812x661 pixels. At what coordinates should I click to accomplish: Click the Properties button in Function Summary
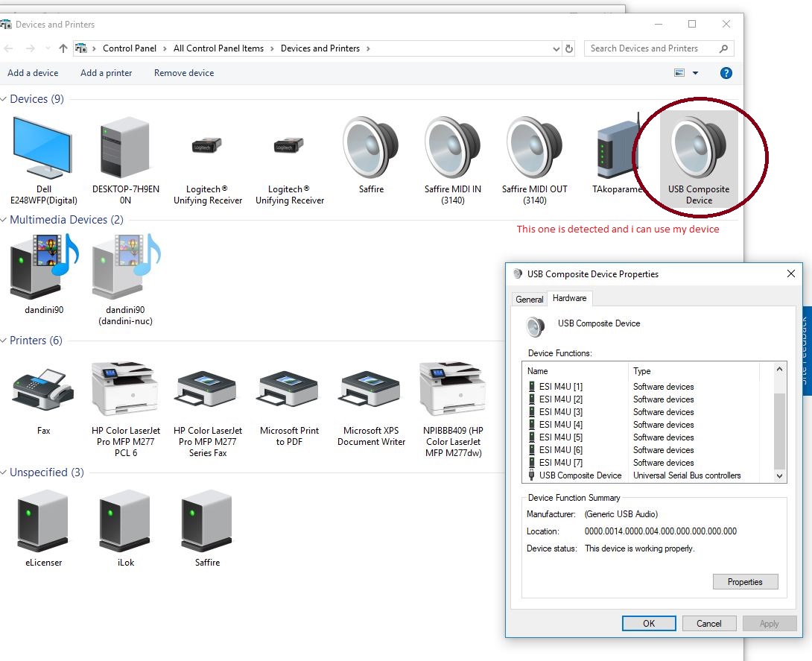pyautogui.click(x=745, y=582)
